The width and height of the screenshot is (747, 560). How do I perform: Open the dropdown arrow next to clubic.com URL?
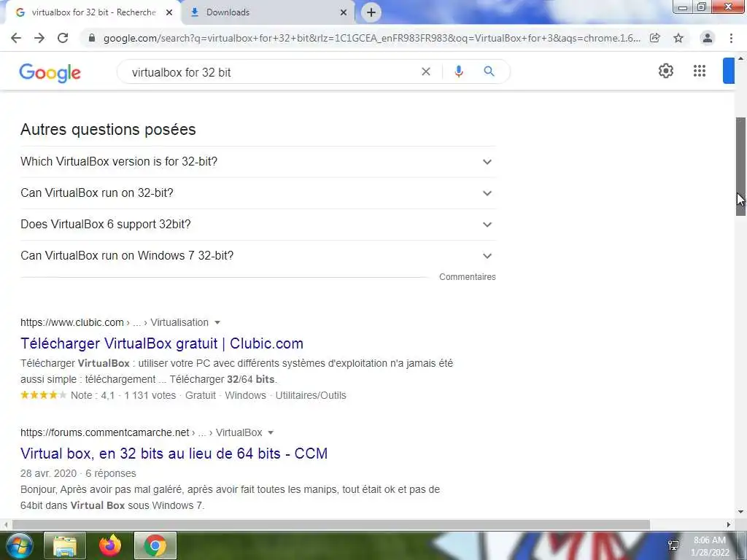click(x=217, y=322)
